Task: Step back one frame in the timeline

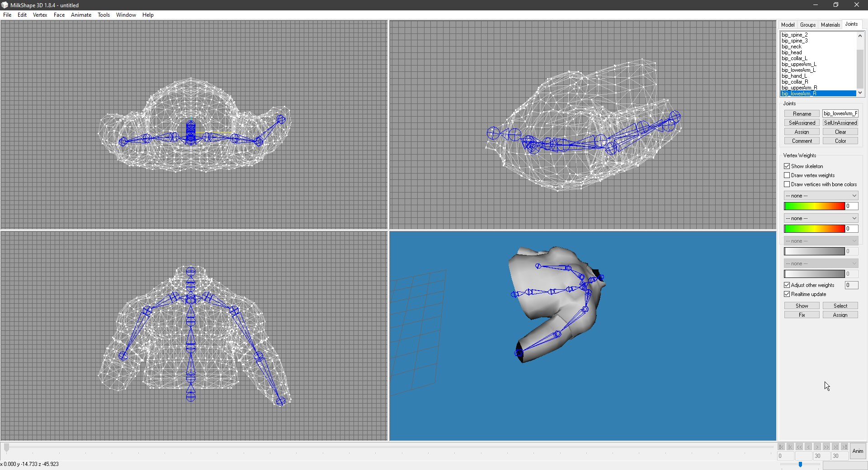Action: coord(808,447)
